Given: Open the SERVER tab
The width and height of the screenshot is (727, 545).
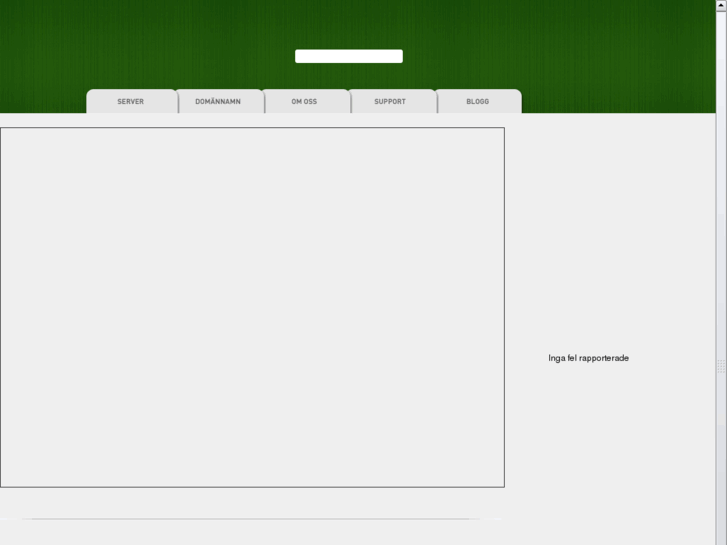Looking at the screenshot, I should (131, 101).
